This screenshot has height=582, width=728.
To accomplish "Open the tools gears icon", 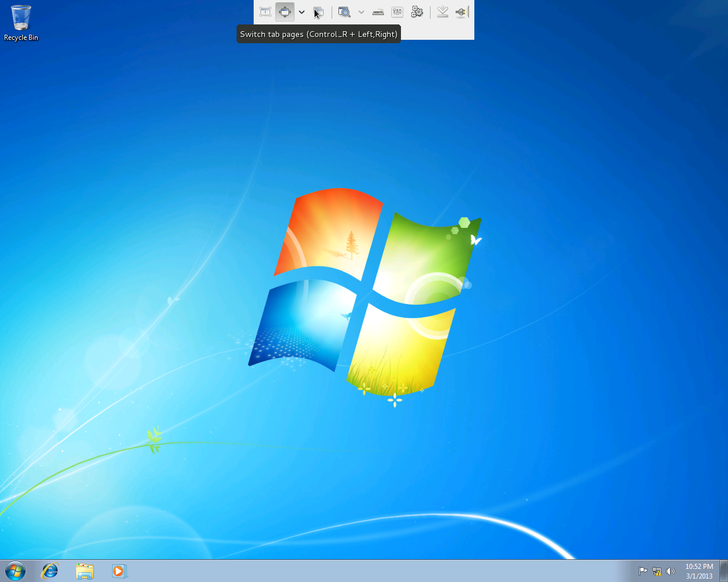I will coord(417,12).
